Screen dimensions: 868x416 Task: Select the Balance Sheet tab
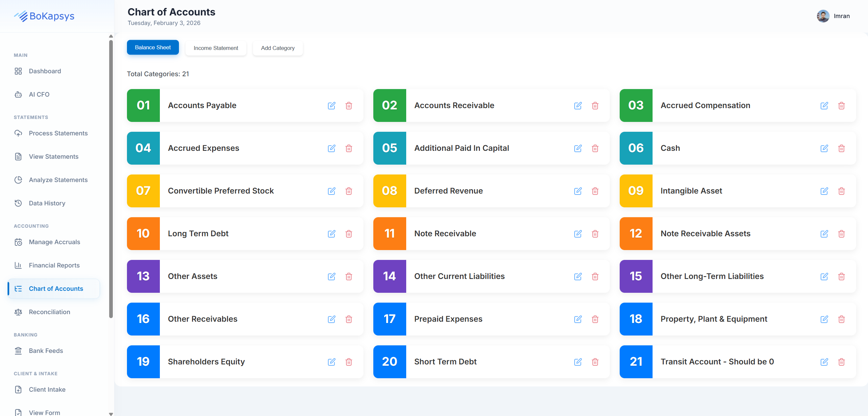pyautogui.click(x=153, y=47)
